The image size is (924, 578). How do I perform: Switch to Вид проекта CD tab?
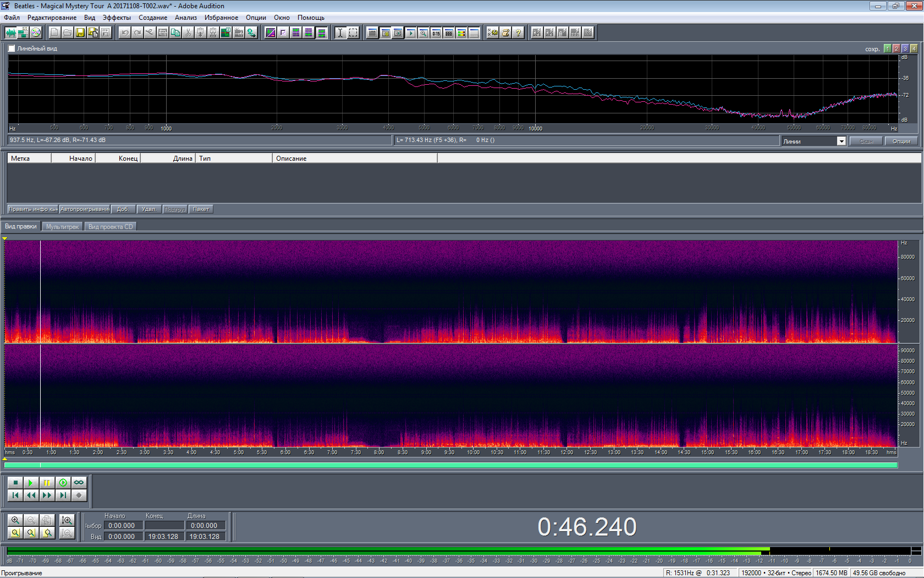point(111,227)
